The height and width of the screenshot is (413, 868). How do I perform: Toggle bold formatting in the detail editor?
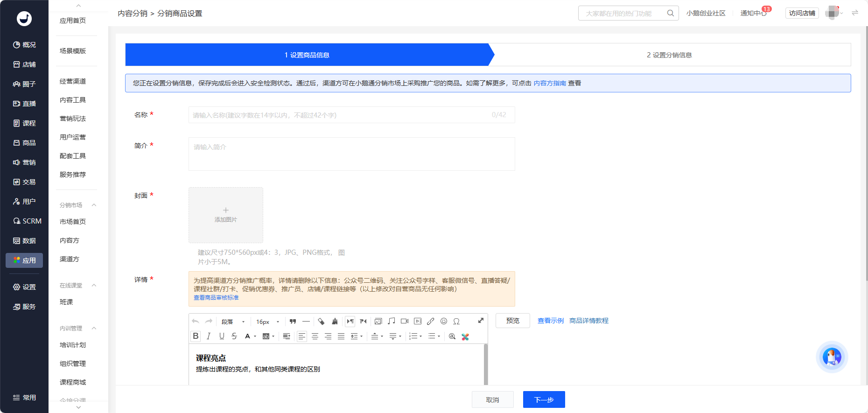196,336
